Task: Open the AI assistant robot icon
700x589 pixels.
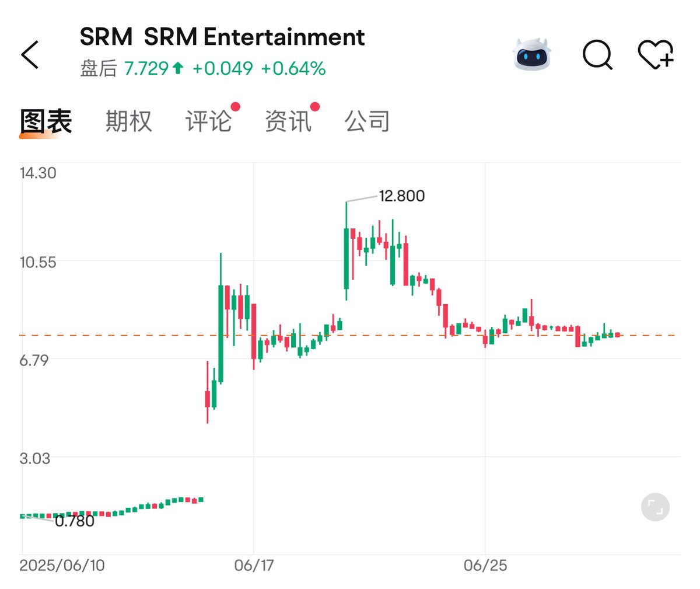Action: [533, 54]
